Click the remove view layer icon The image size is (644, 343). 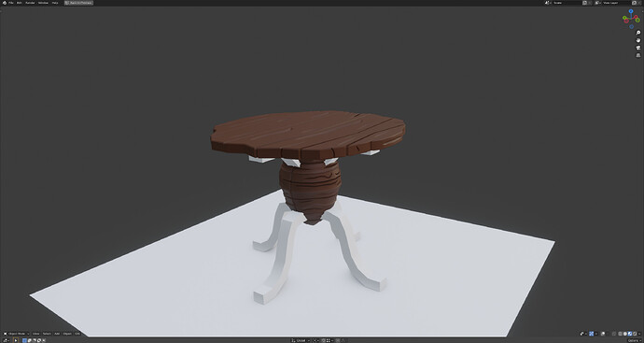(x=639, y=3)
